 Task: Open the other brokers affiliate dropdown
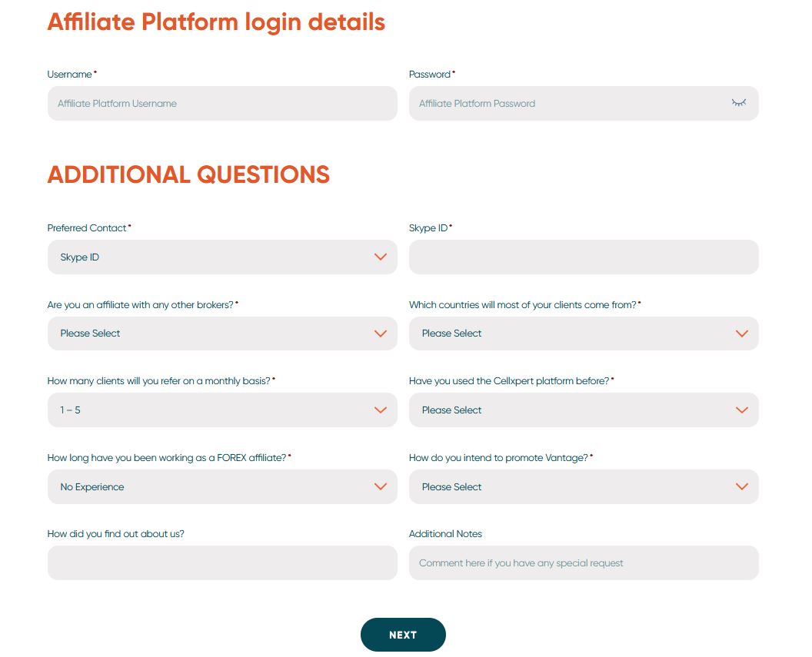point(222,333)
